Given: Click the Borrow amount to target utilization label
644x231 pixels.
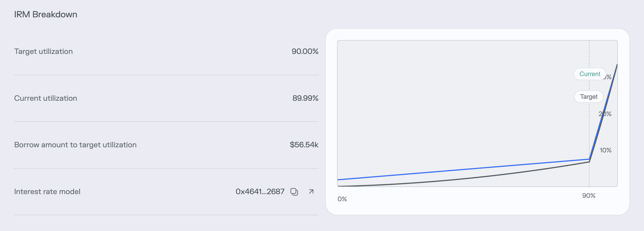Looking at the screenshot, I should click(x=75, y=145).
